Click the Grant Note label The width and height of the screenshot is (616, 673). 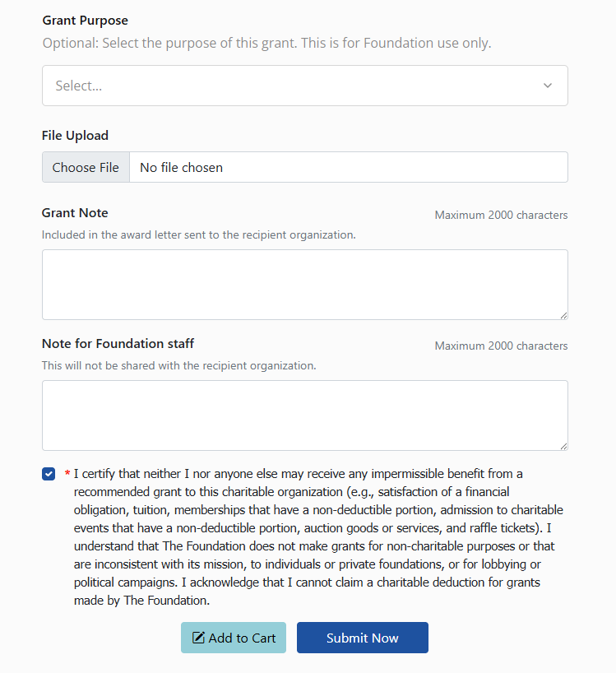pos(75,212)
